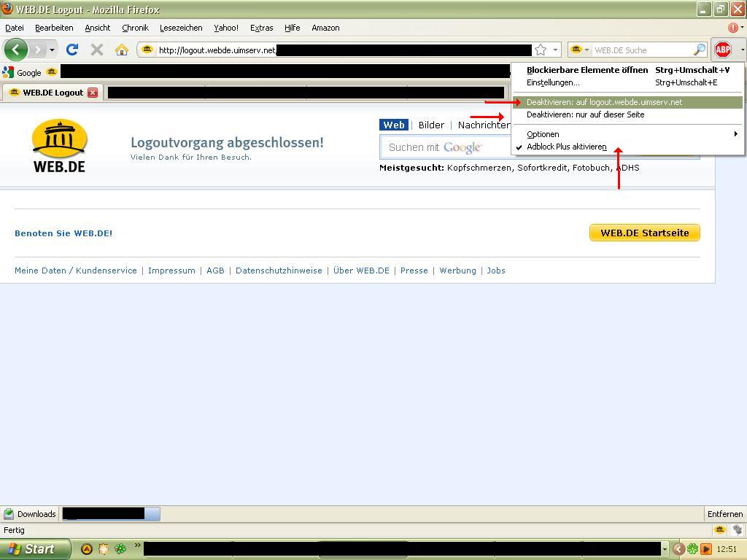Choose Blockierbare Elemente öffnen
This screenshot has width=747, height=560.
pos(628,70)
